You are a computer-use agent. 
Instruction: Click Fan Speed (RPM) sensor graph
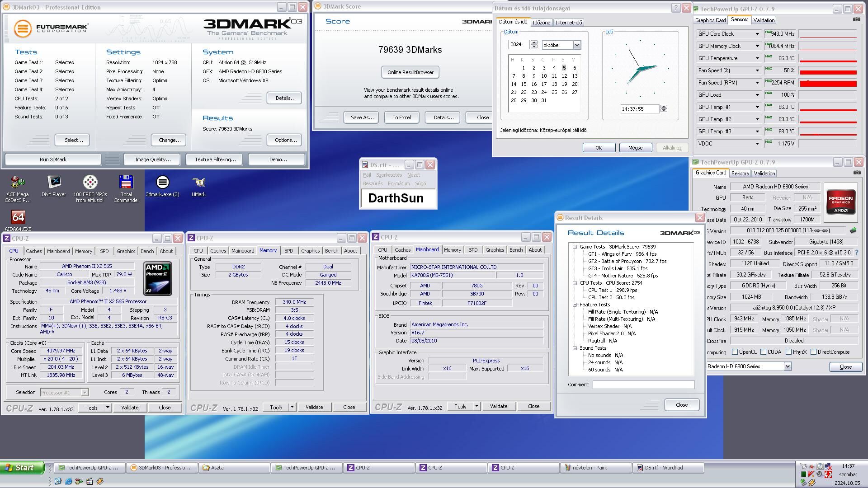click(x=828, y=83)
